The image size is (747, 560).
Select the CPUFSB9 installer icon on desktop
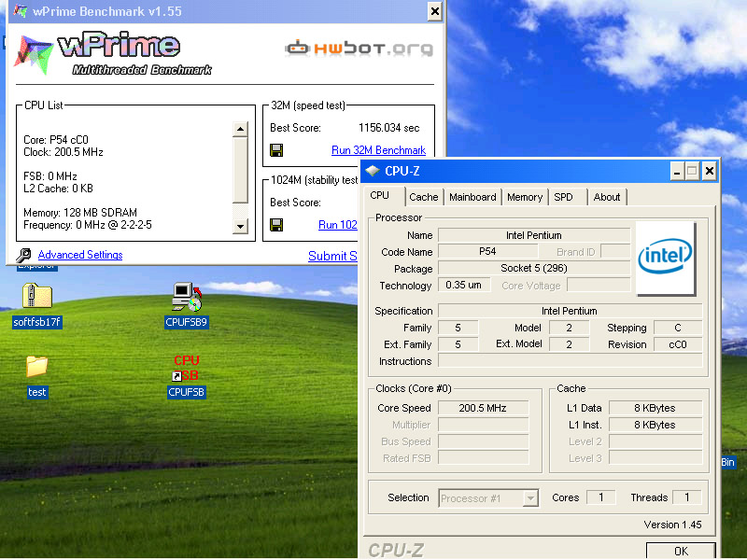(187, 297)
